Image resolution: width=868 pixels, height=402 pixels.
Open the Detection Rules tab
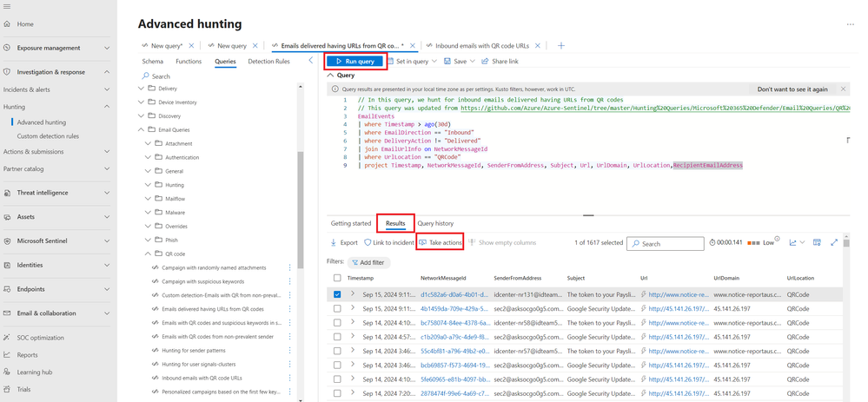click(x=268, y=62)
